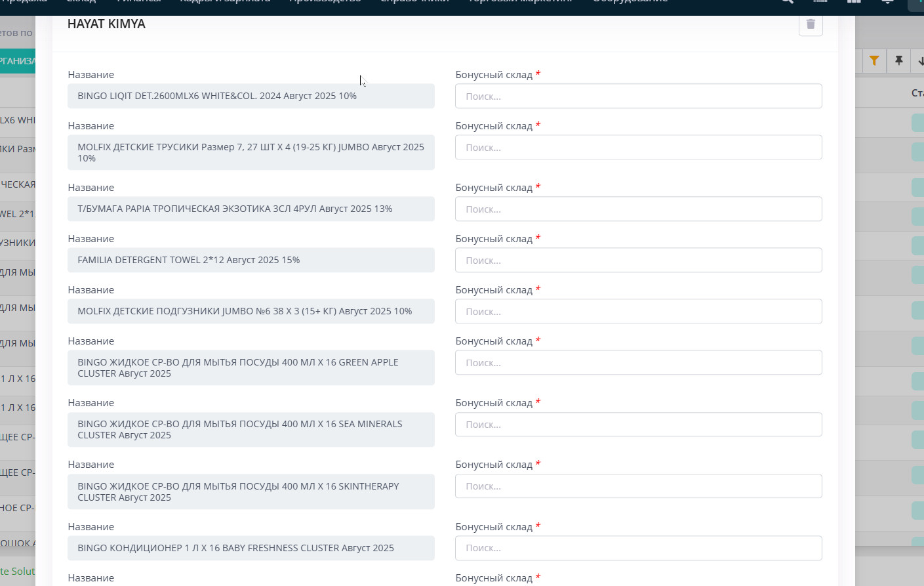Focus bonus warehouse search for MOLFIX ДЕТСКИЕ ТРУСИКИ
924x586 pixels.
pos(639,147)
